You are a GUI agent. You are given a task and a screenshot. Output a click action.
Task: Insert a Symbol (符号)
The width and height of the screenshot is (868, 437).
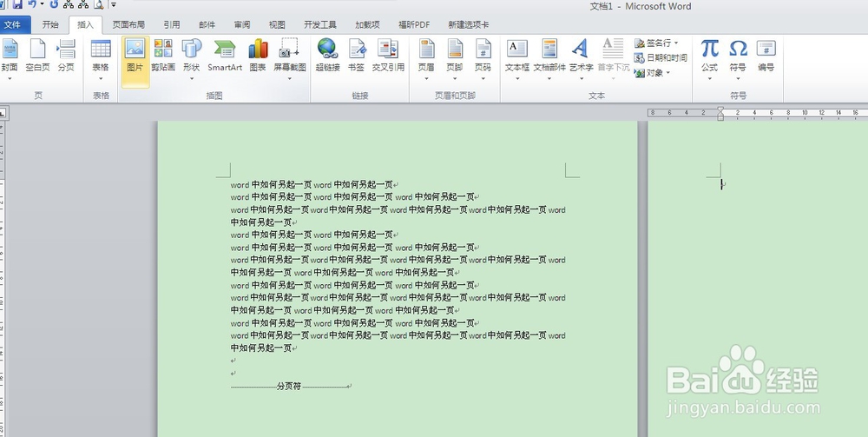[738, 56]
